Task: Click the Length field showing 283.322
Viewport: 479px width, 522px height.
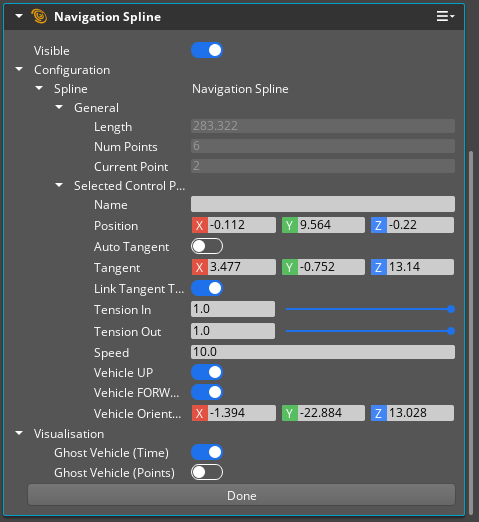Action: (x=323, y=126)
